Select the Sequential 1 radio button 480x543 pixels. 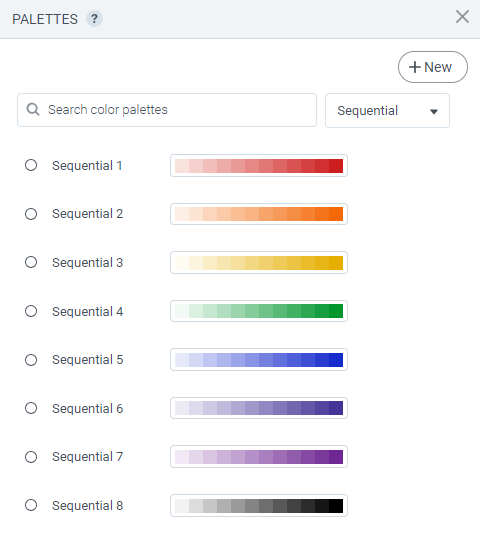(31, 165)
